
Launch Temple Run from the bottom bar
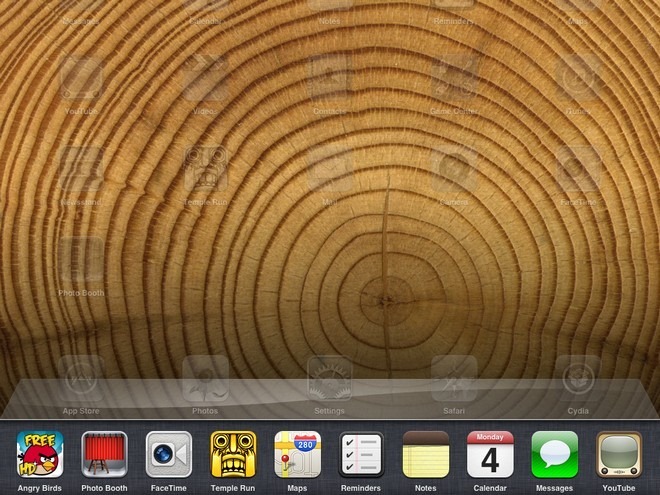[x=233, y=454]
